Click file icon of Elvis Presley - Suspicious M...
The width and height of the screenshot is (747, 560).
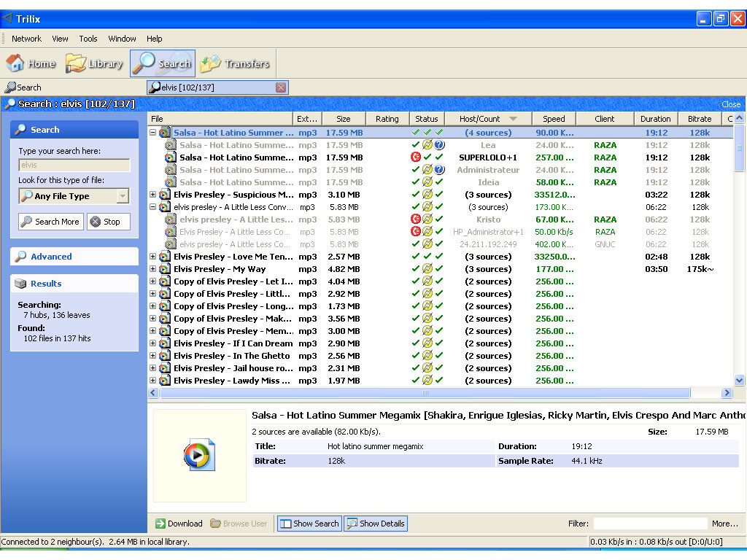click(164, 195)
